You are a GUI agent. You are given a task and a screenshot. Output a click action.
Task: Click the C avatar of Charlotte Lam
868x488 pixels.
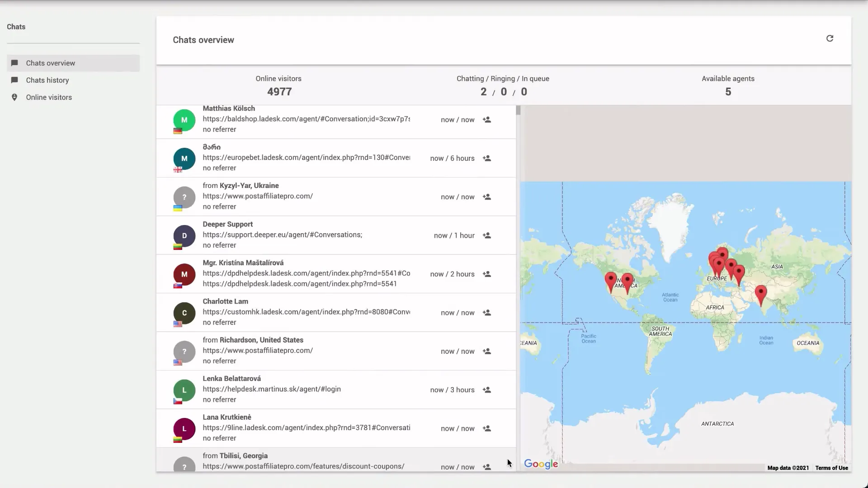pos(184,313)
